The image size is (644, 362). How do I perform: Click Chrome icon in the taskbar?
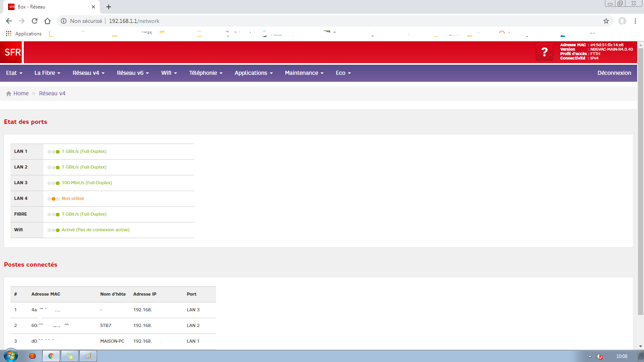pos(51,356)
